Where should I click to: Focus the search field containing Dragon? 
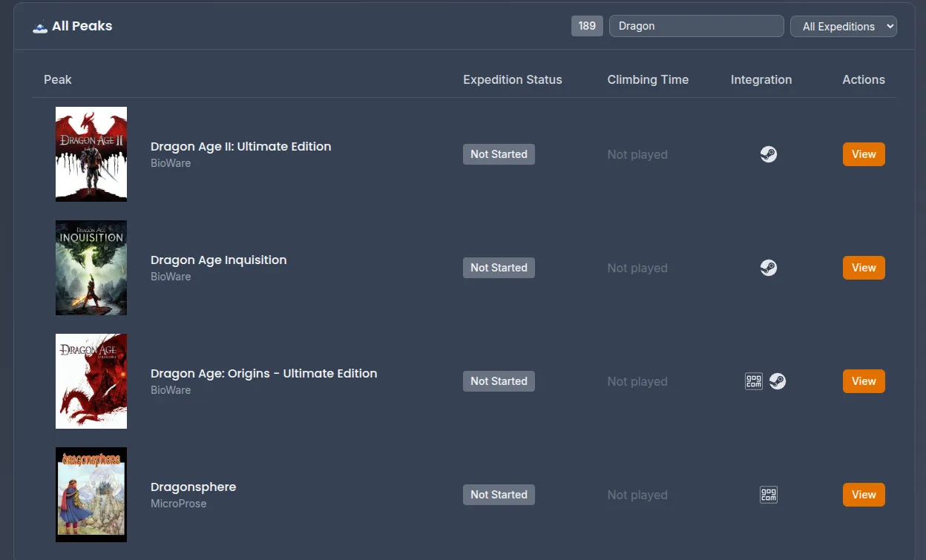coord(697,26)
